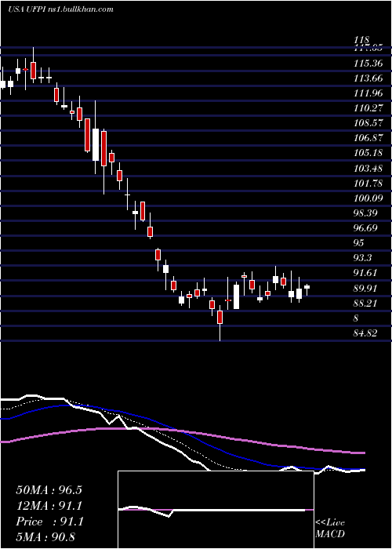The image size is (392, 549).
Task: Select the 103.48 price level label
Action: 368,169
